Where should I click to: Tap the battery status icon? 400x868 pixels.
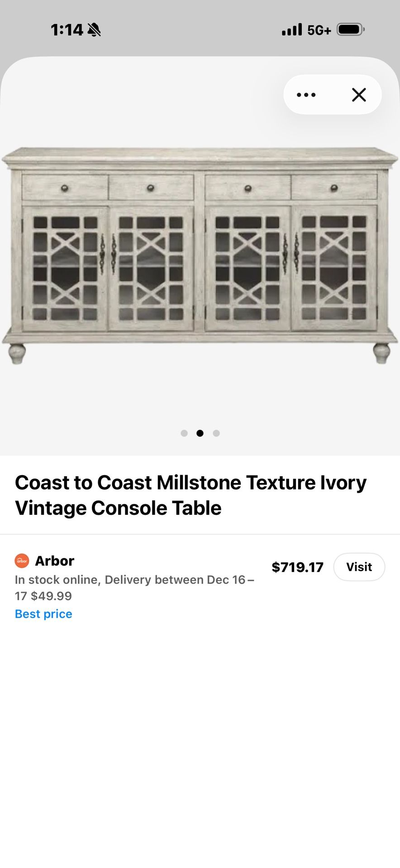[350, 30]
